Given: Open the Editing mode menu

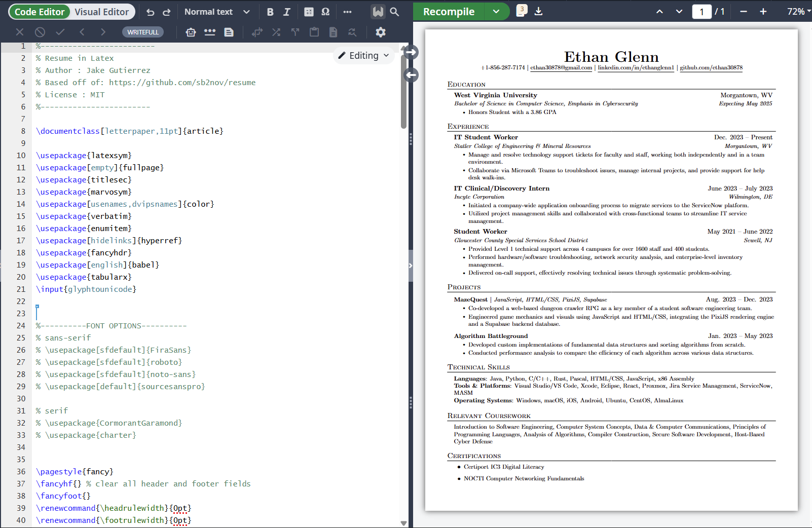Looking at the screenshot, I should coord(363,55).
